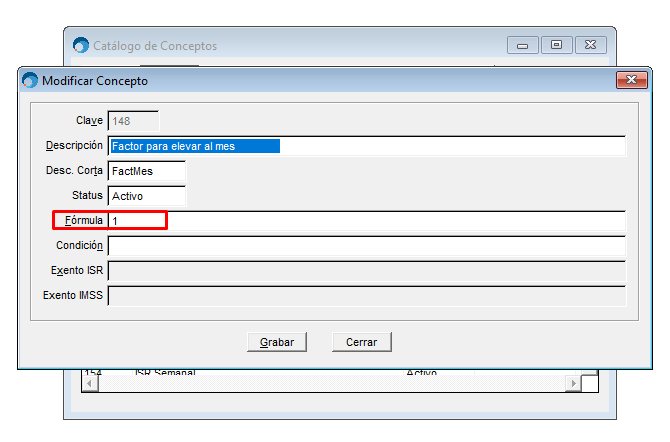The height and width of the screenshot is (442, 670).
Task: Click the Exento ISR field
Action: pos(366,270)
